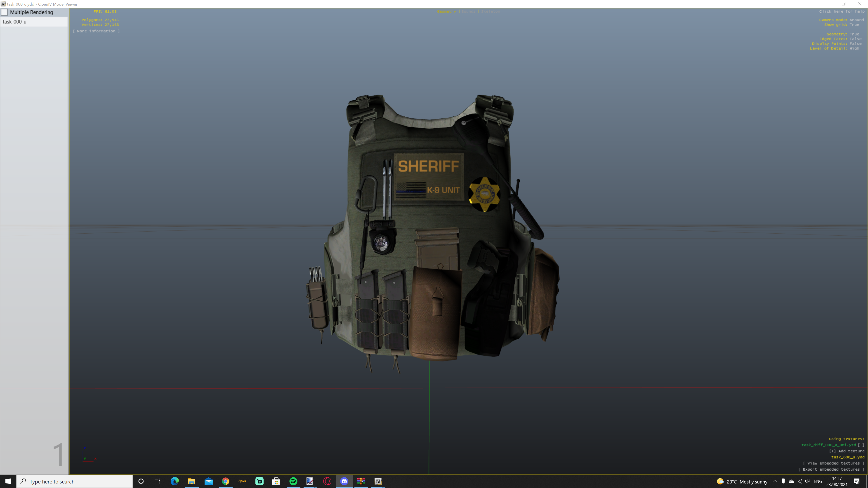Open View embedded textures
Image resolution: width=868 pixels, height=488 pixels.
click(x=833, y=463)
